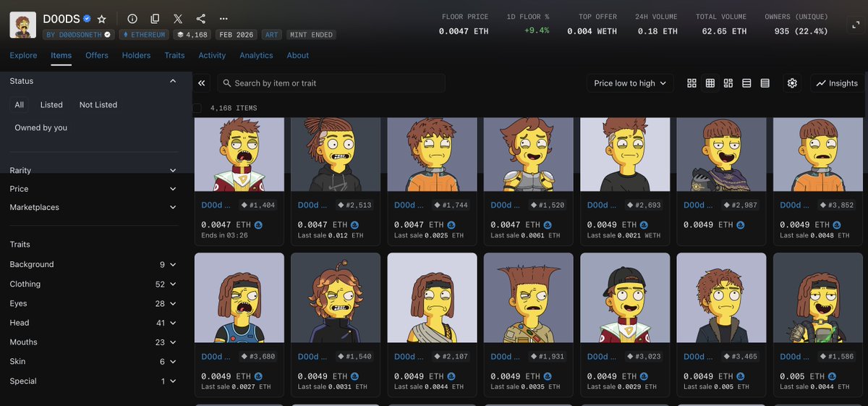Click marketplace icon on item #1,586 price

[832, 376]
